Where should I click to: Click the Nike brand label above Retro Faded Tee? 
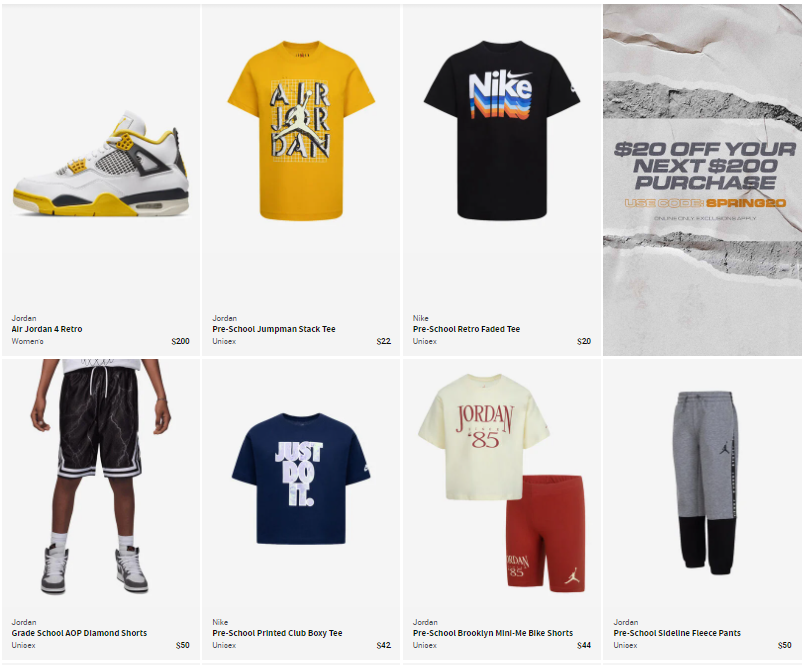click(x=420, y=318)
